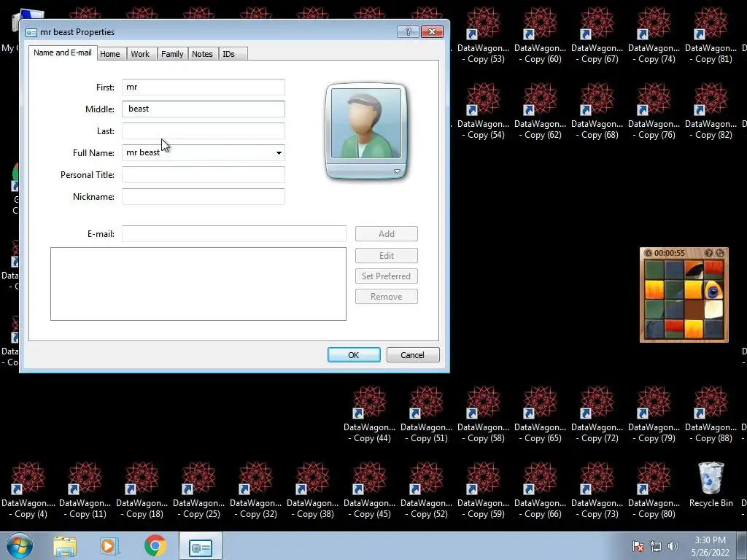Click the First name field
Viewport: 747px width, 560px height.
[x=204, y=87]
